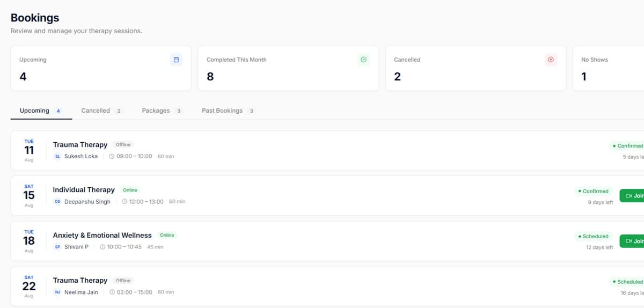The height and width of the screenshot is (308, 644).
Task: Select the Packages tab
Action: (x=162, y=111)
